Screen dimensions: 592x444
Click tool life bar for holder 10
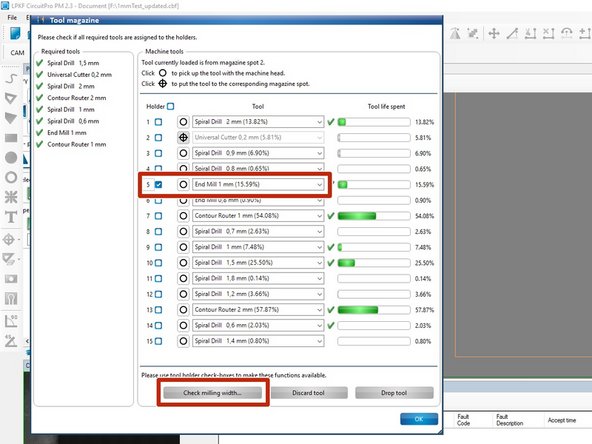(374, 263)
